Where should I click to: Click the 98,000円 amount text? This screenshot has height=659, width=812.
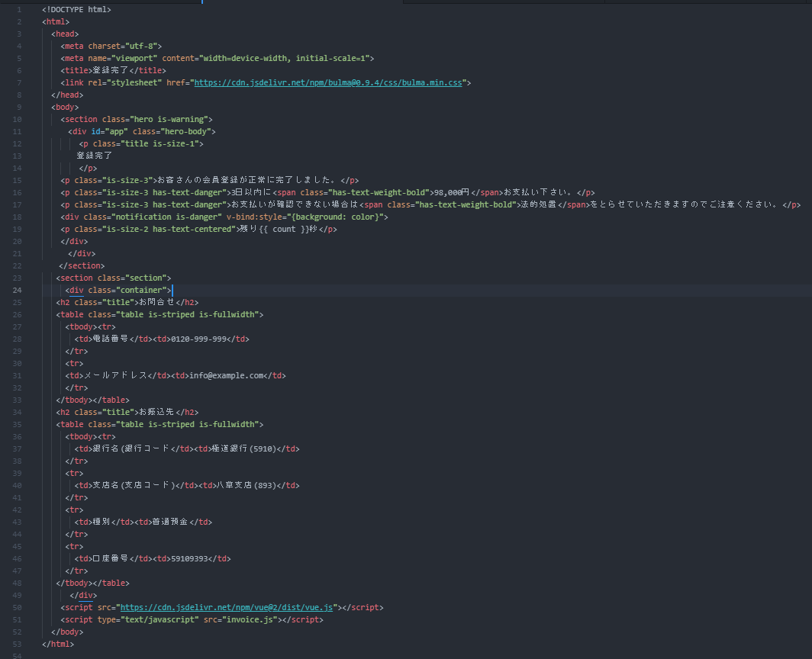(x=450, y=192)
